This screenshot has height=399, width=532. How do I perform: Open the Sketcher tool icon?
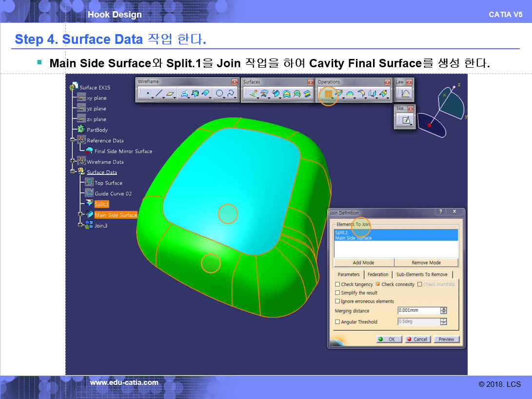(406, 120)
